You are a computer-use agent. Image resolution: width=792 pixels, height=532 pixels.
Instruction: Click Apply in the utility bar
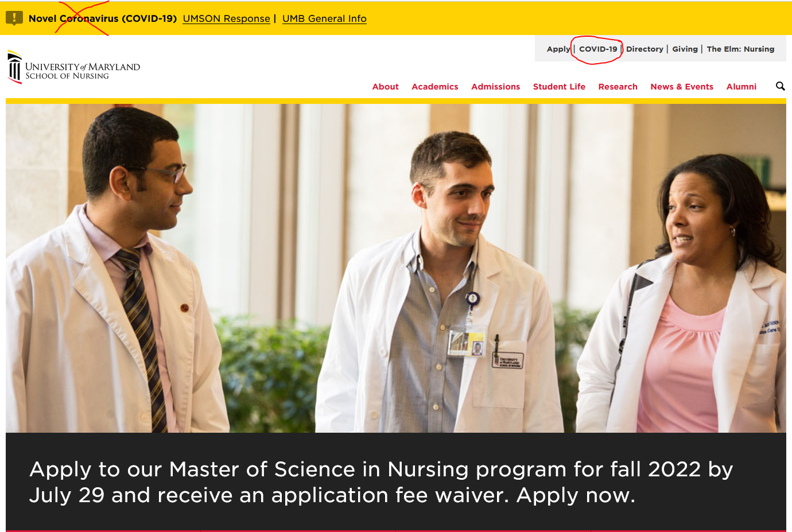[558, 49]
